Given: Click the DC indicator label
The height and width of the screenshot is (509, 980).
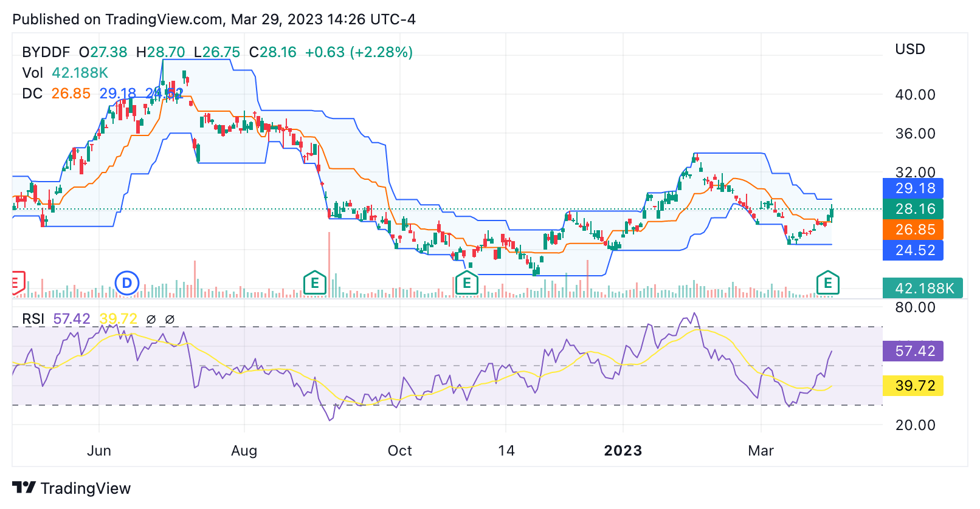Looking at the screenshot, I should pos(32,94).
